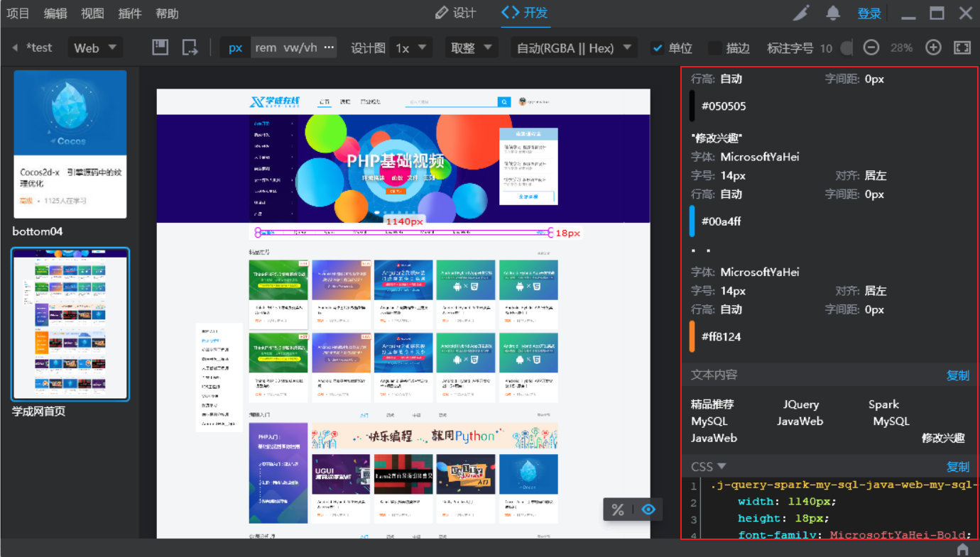Screen dimensions: 980x557
Task: Click the black #050505 color swatch
Action: point(692,106)
